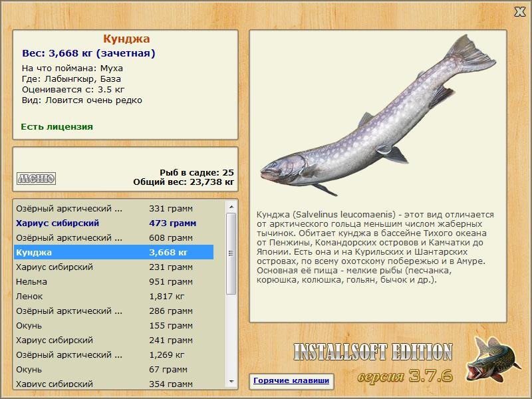532x399 pixels.
Task: Select the Окунь 67 грамм entry
Action: [113, 370]
